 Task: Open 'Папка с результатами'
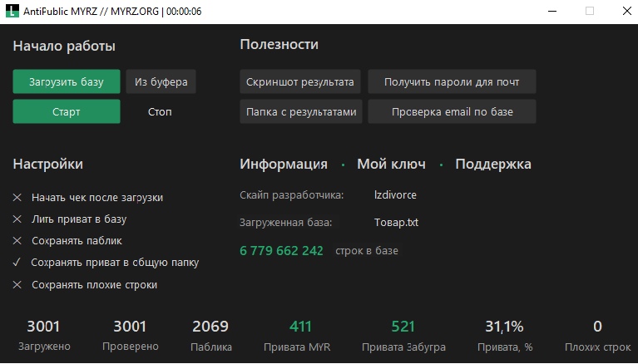click(x=300, y=111)
